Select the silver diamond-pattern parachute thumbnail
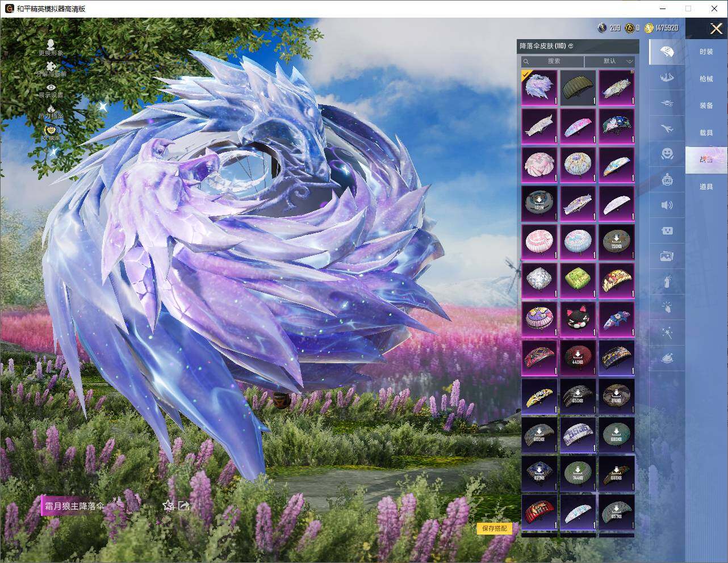 pos(539,280)
